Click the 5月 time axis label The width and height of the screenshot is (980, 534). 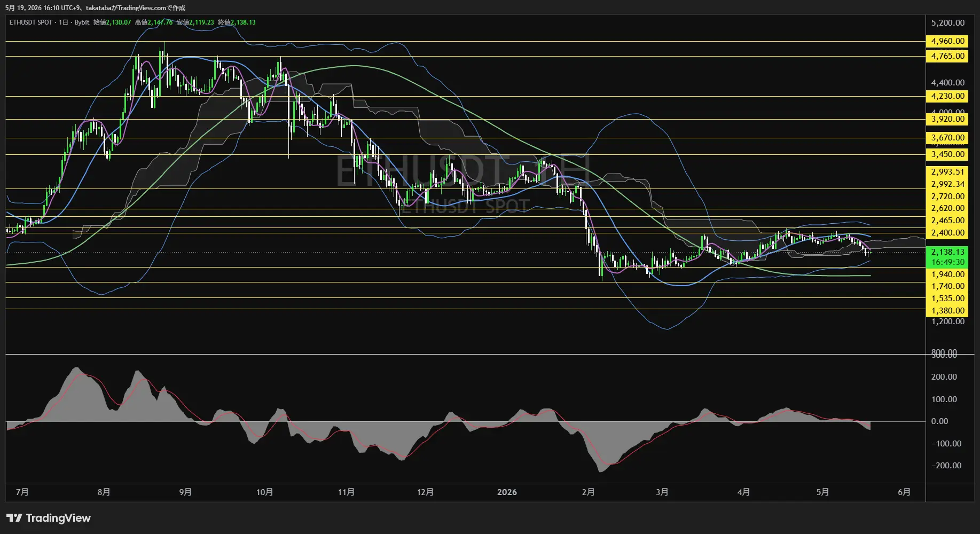click(x=823, y=492)
